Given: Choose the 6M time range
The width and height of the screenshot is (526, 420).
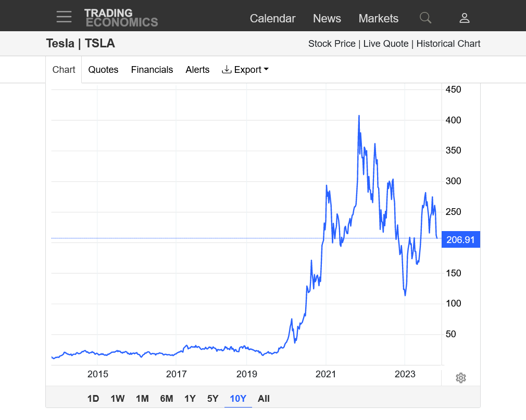Looking at the screenshot, I should (x=166, y=399).
